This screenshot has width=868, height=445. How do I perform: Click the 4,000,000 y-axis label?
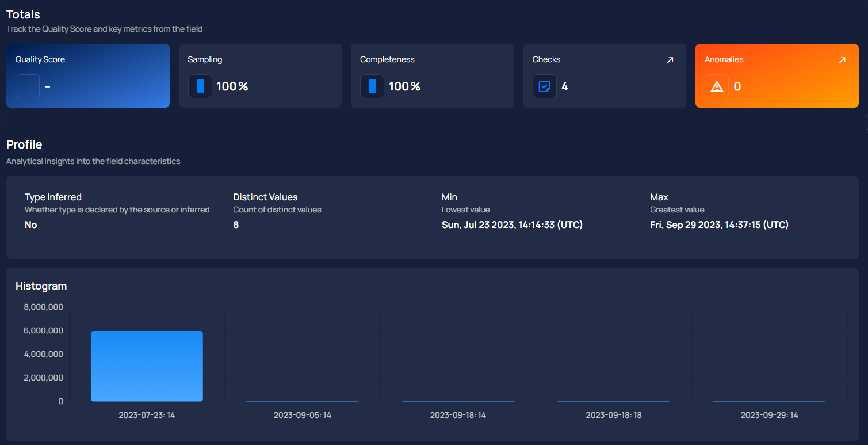(x=44, y=354)
